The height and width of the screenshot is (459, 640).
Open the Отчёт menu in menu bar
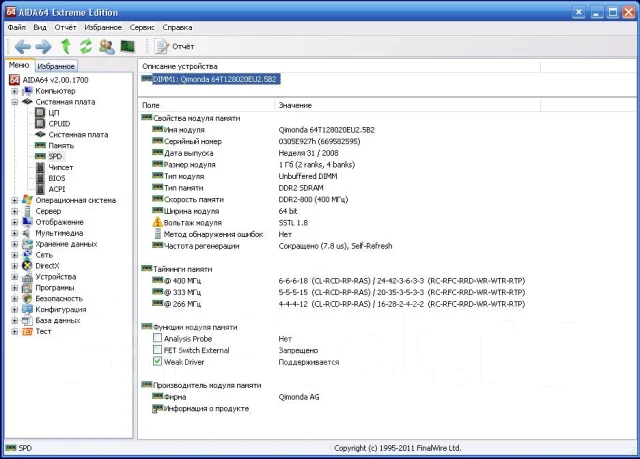click(x=65, y=27)
